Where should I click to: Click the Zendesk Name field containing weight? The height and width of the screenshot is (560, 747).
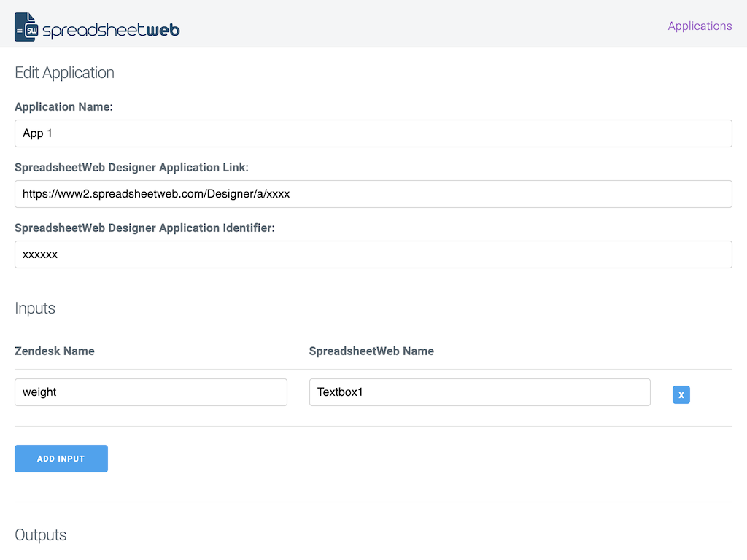(150, 392)
